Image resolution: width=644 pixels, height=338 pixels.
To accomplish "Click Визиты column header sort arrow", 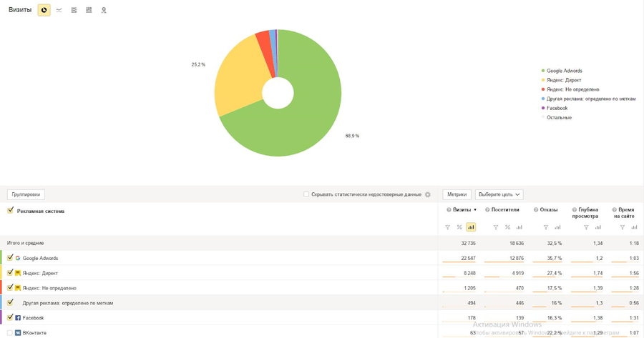I will pyautogui.click(x=475, y=209).
